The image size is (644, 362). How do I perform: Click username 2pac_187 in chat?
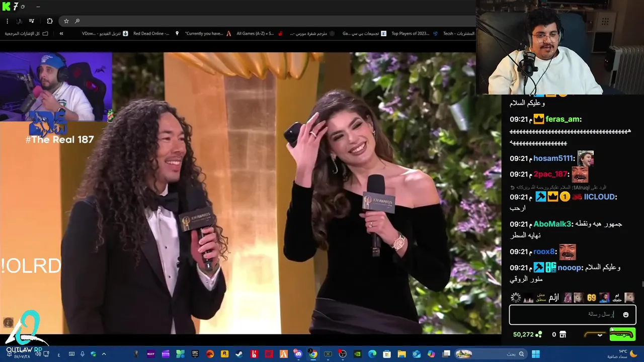pos(551,174)
